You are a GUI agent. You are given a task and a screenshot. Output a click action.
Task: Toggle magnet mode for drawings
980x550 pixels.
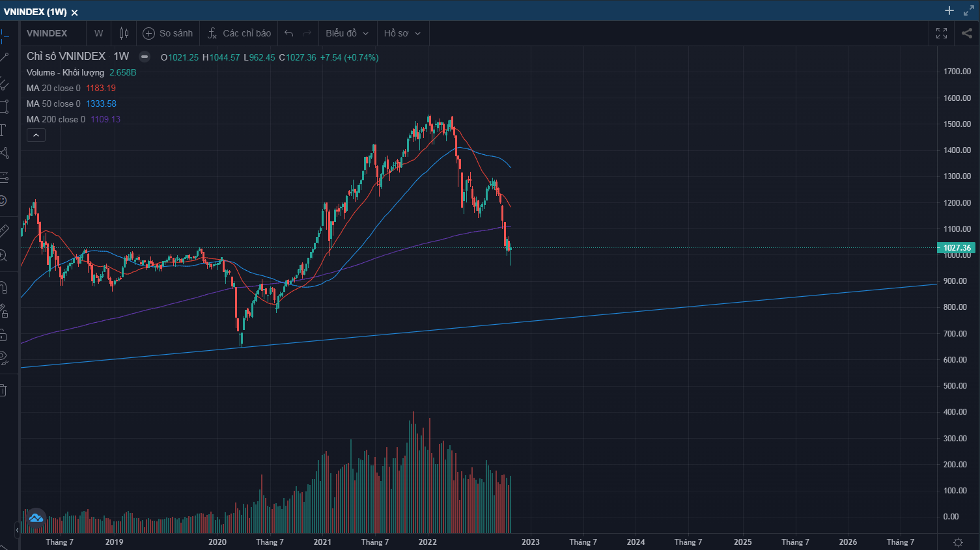click(x=3, y=287)
